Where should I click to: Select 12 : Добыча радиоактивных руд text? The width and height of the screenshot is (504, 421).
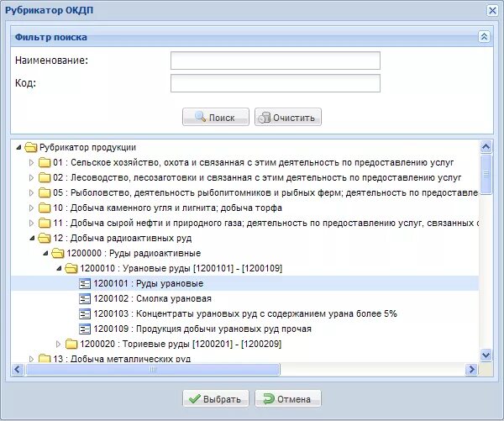tap(122, 239)
